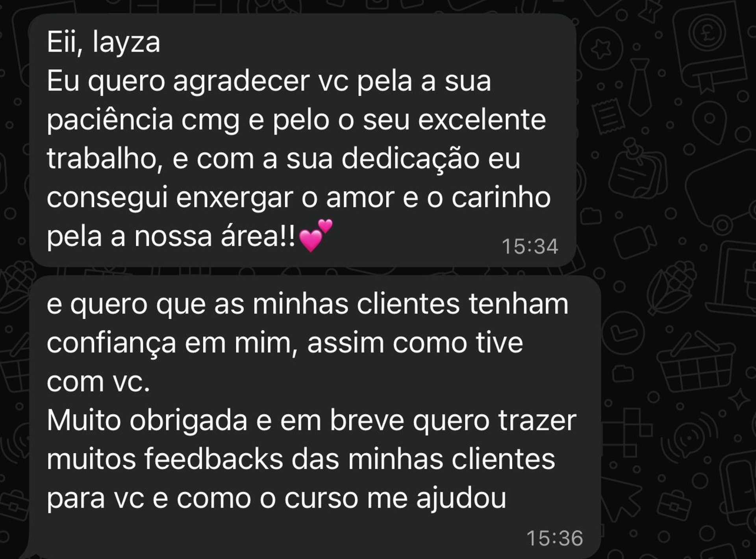756x559 pixels.
Task: Click the 15:34 message timestamp
Action: [x=530, y=247]
